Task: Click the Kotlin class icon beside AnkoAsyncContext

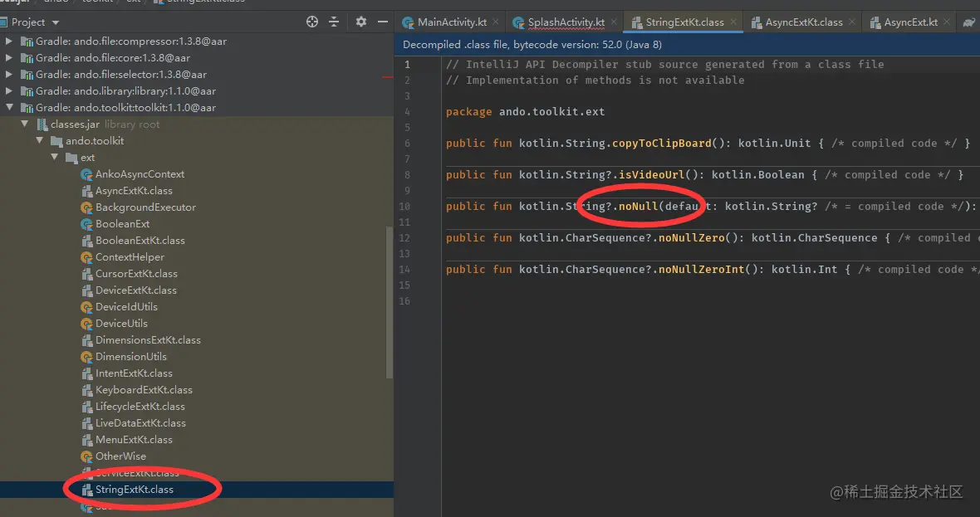Action: [86, 173]
